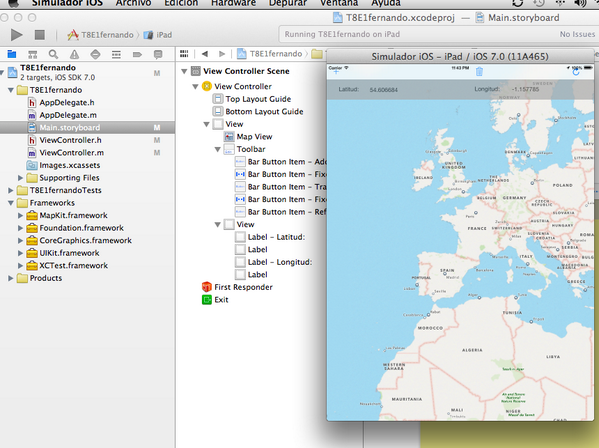Screen dimensions: 599x448
Task: Select First Responder
Action: tap(243, 287)
